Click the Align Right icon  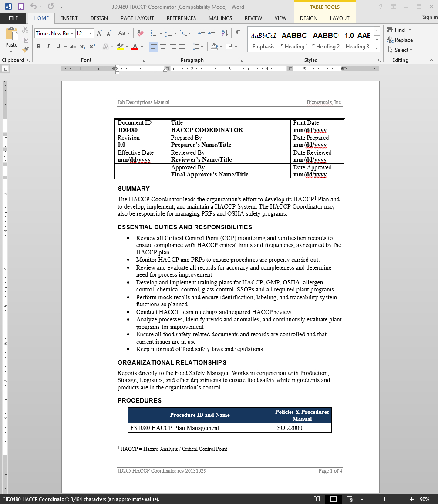click(173, 47)
